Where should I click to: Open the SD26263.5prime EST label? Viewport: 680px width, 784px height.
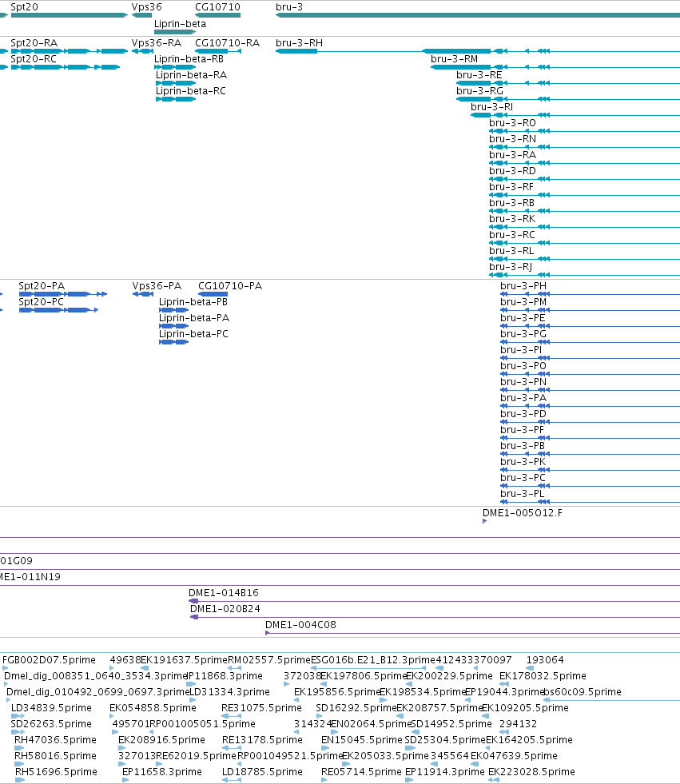(x=51, y=724)
